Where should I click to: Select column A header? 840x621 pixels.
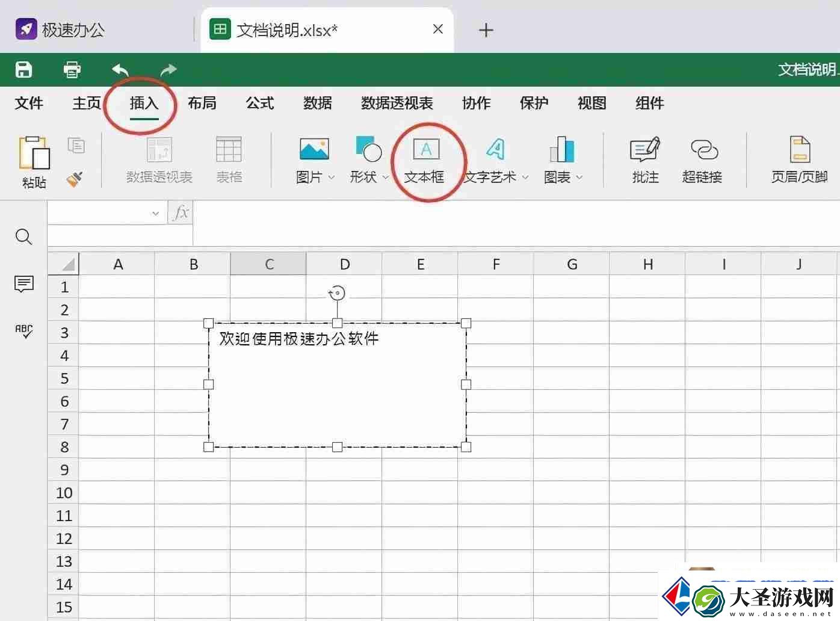(117, 264)
